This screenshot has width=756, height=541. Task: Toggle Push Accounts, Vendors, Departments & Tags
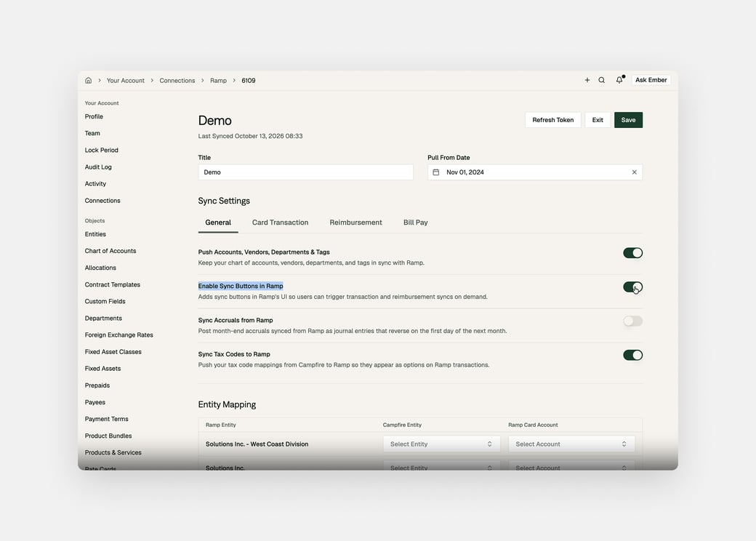tap(632, 252)
